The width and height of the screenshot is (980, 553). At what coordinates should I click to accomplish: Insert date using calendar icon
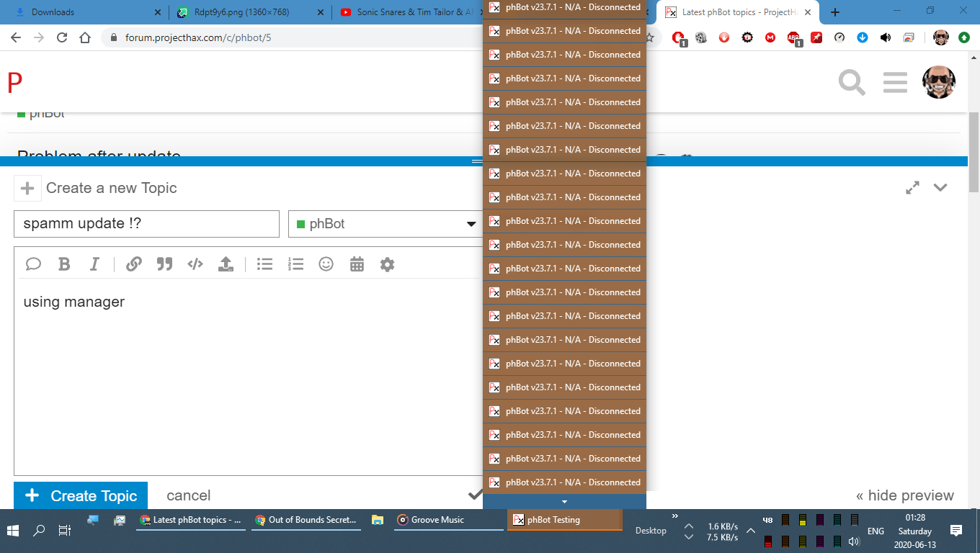coord(357,264)
